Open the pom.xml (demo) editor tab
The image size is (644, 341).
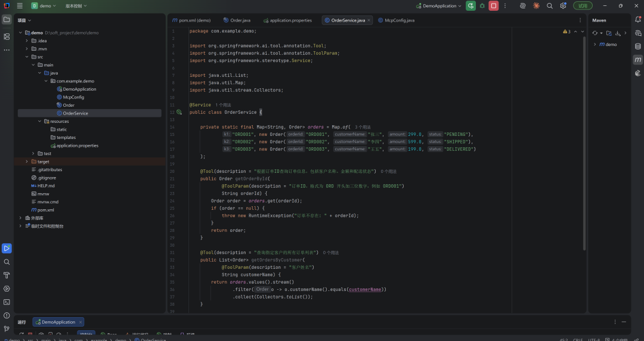tap(191, 20)
